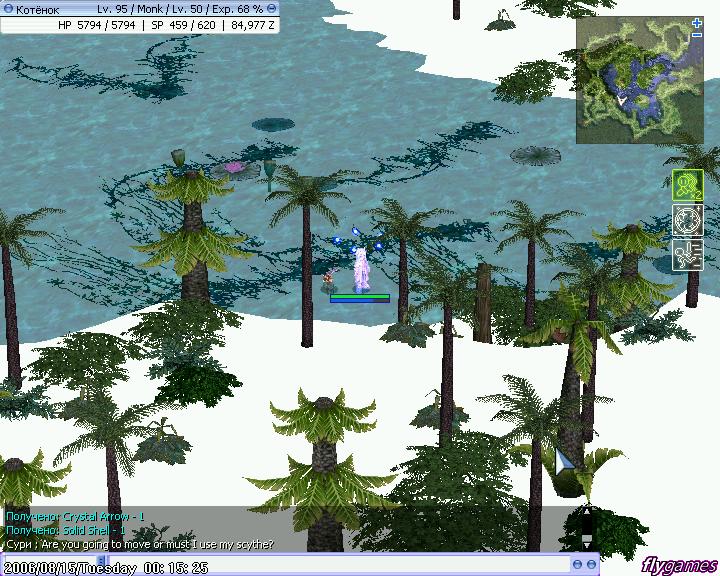Click the minimap in the corner
720x576 pixels.
[x=639, y=80]
